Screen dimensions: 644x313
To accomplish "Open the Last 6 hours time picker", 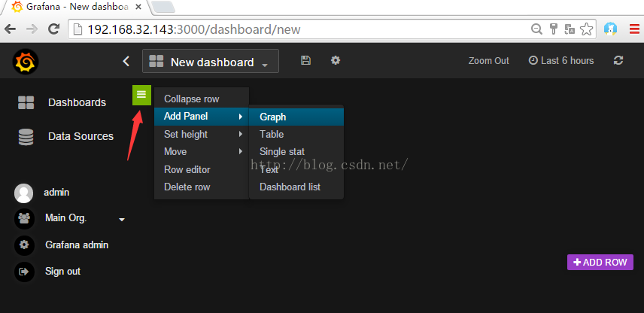I will tap(561, 61).
